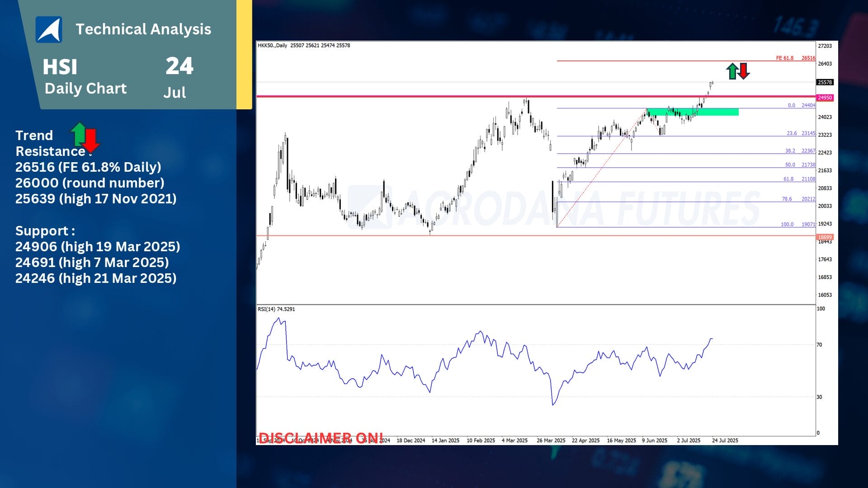The height and width of the screenshot is (488, 868).
Task: Click the 26 Mar 2025 date axis label
Action: click(551, 440)
